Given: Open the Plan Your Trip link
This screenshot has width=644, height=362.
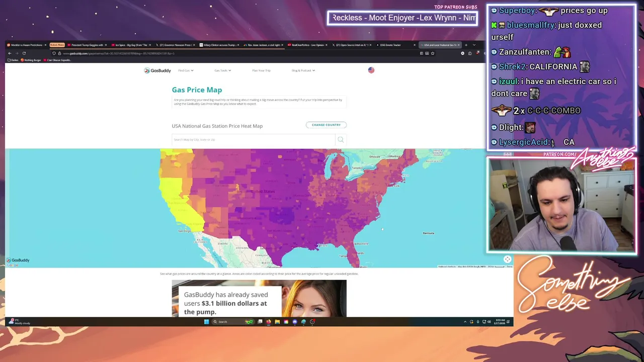Looking at the screenshot, I should click(x=261, y=70).
